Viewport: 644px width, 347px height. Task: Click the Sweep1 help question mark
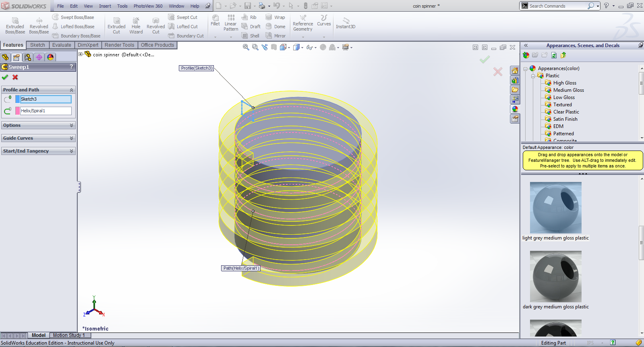coord(72,67)
